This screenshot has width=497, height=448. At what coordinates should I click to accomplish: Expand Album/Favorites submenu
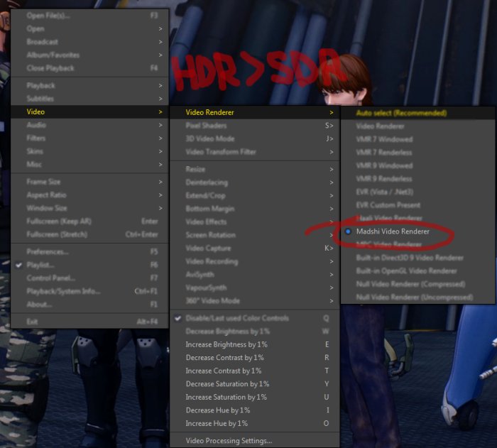(89, 55)
